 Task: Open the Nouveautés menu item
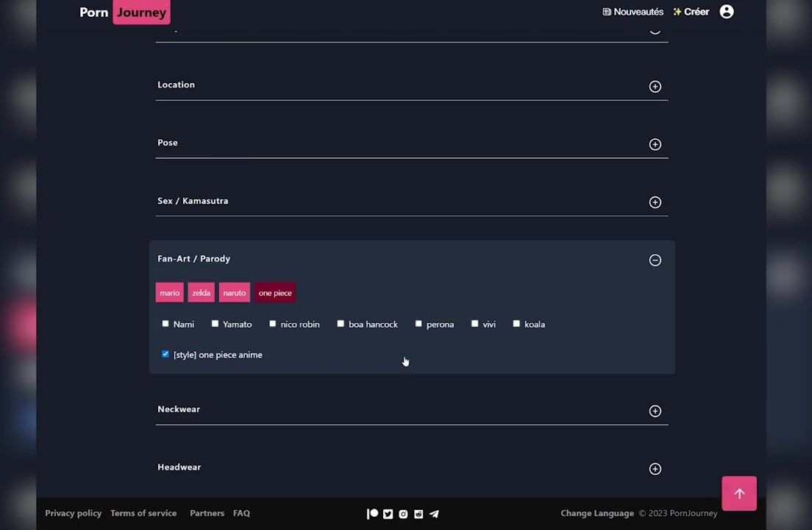[x=633, y=12]
